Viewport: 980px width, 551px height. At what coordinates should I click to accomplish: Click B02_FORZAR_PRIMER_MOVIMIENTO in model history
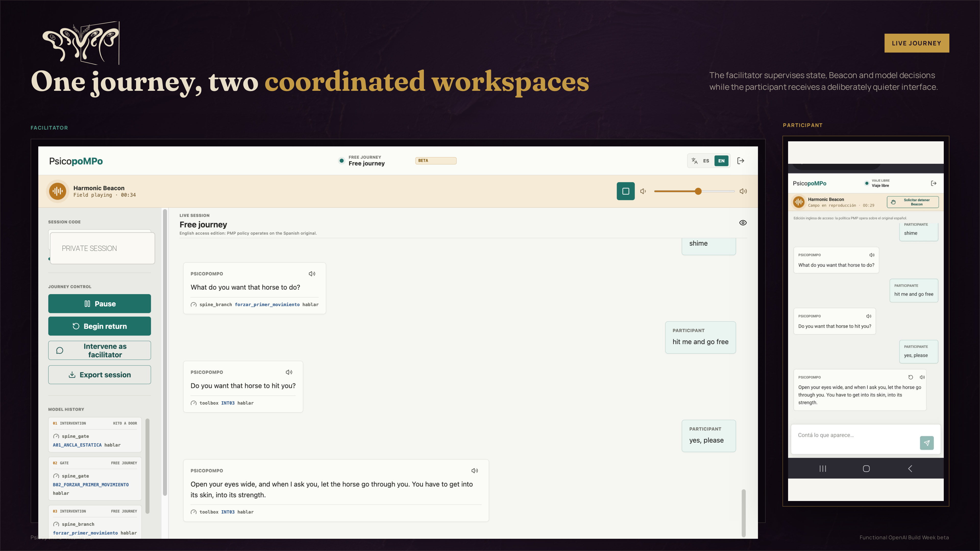[91, 485]
